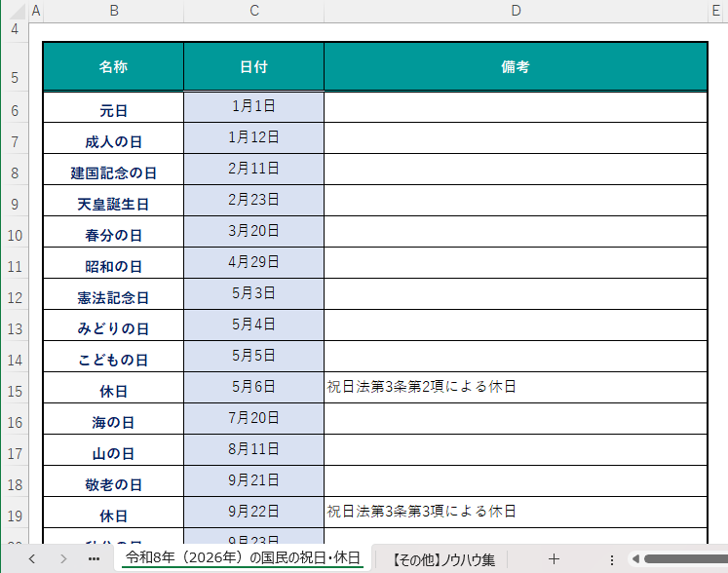Select row 10 header
The image size is (728, 573).
click(x=14, y=235)
